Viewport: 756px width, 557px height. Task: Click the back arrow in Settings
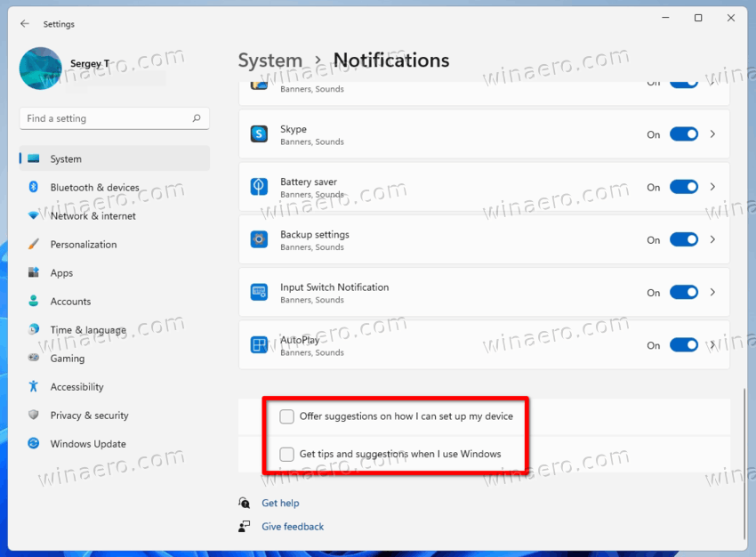(x=25, y=24)
